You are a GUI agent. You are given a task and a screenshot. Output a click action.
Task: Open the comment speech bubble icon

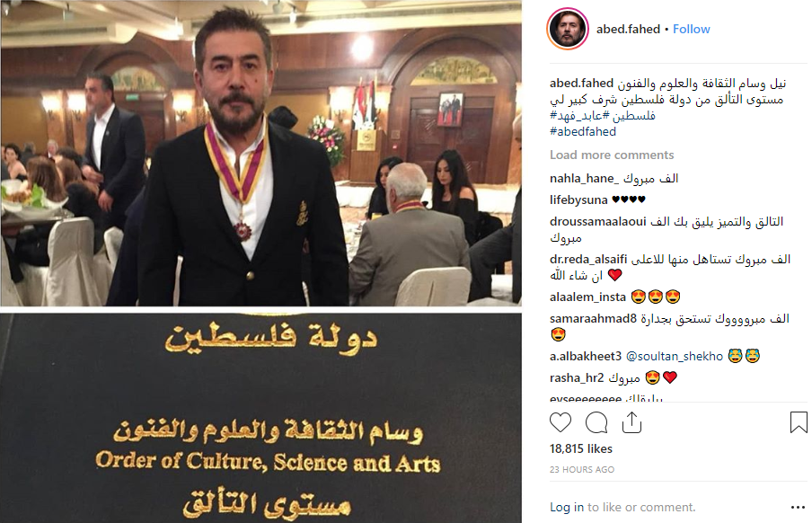[x=596, y=423]
